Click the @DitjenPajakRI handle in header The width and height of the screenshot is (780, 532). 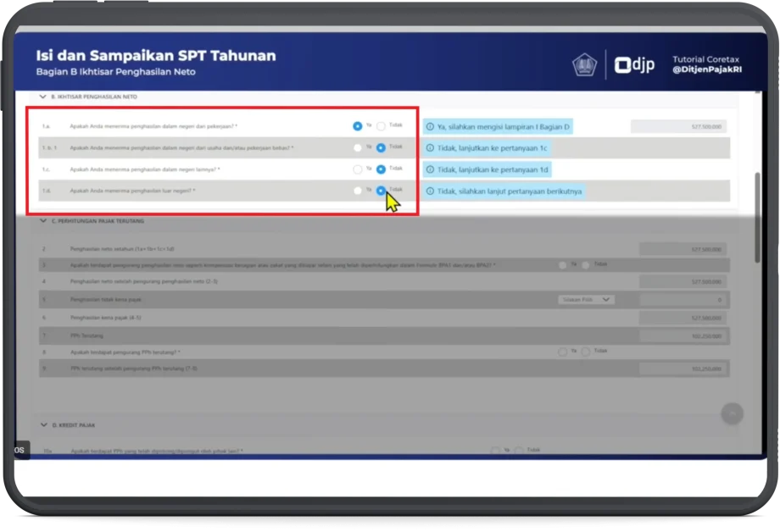click(705, 69)
